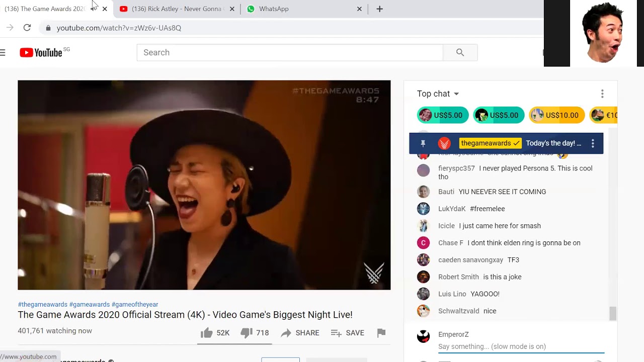Click Luis Lino's chat avatar
The height and width of the screenshot is (362, 644).
click(x=424, y=294)
